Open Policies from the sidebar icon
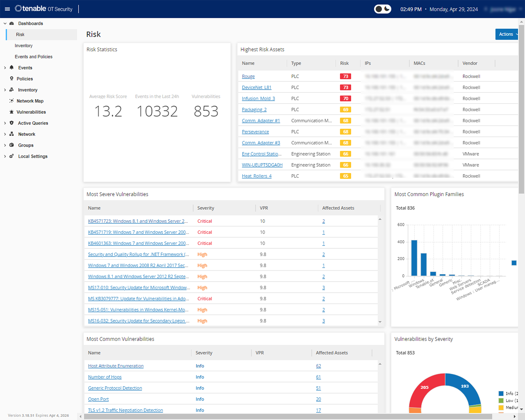This screenshot has height=420, width=525. (x=11, y=78)
